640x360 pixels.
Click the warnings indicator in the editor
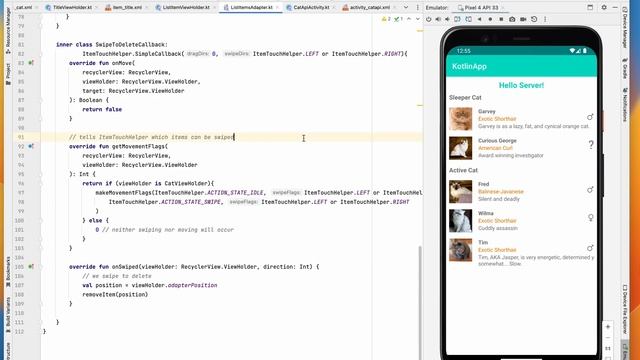(386, 19)
